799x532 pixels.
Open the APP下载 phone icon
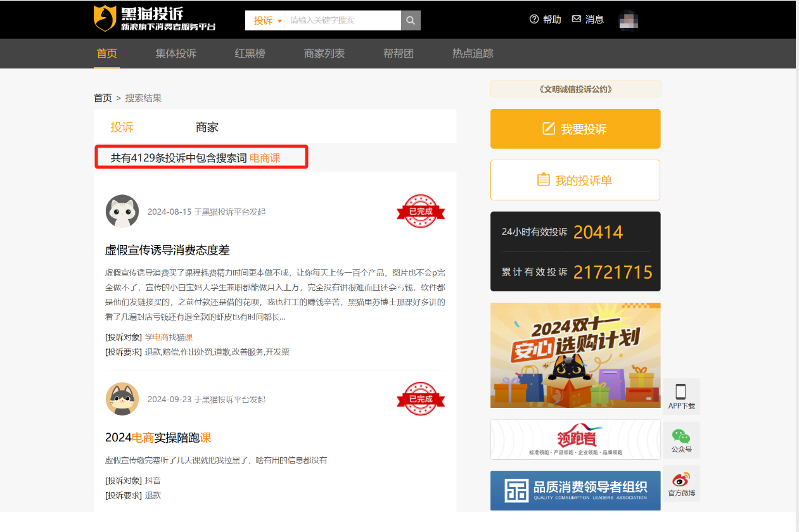pos(681,392)
